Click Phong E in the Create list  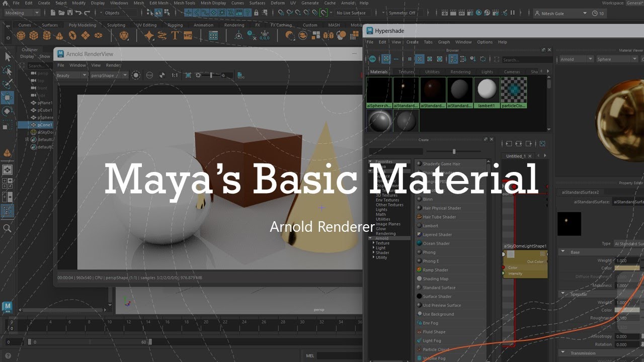[431, 261]
